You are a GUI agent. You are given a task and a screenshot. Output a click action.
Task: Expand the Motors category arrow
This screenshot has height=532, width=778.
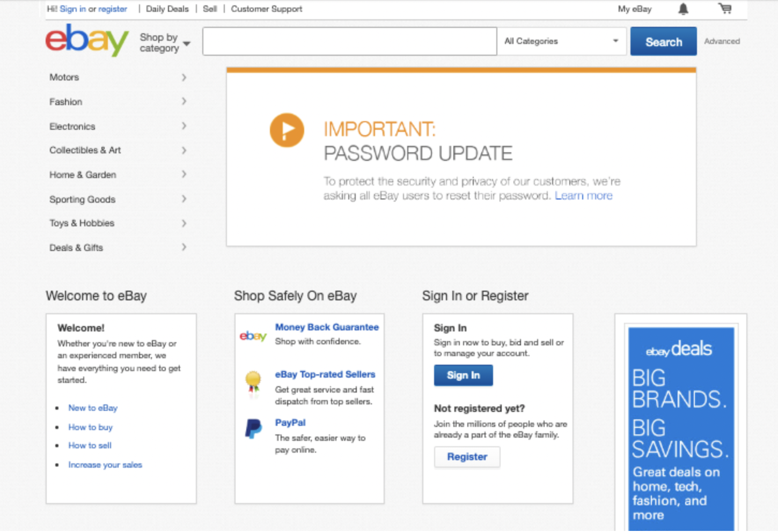coord(184,77)
